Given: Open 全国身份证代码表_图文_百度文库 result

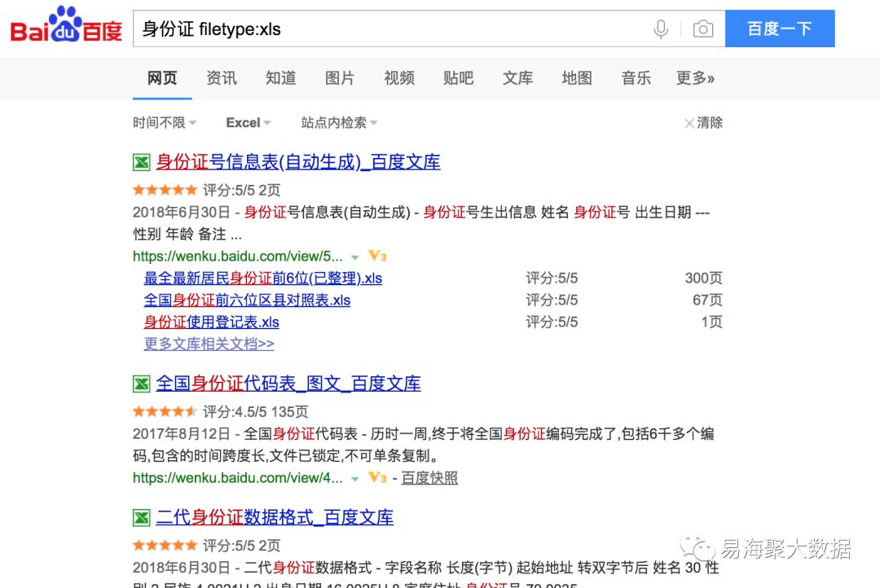Looking at the screenshot, I should coord(288,384).
